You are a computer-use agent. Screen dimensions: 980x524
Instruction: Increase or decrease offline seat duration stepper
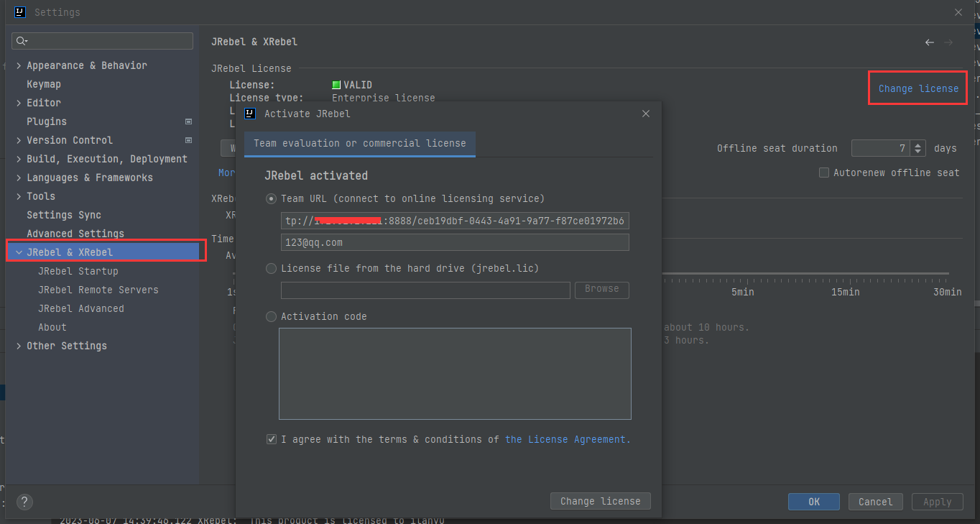click(917, 148)
